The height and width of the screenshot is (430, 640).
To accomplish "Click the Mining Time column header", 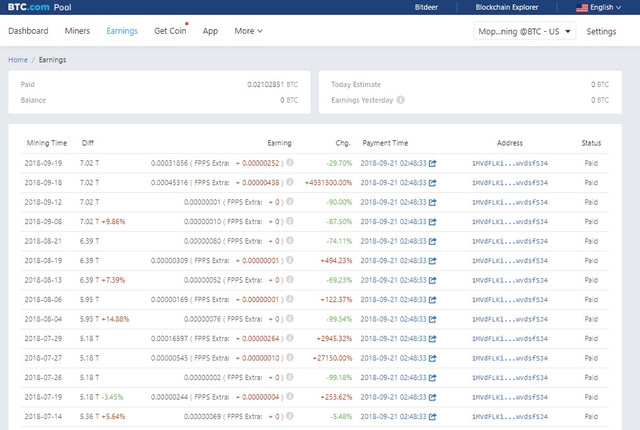I will [x=47, y=143].
